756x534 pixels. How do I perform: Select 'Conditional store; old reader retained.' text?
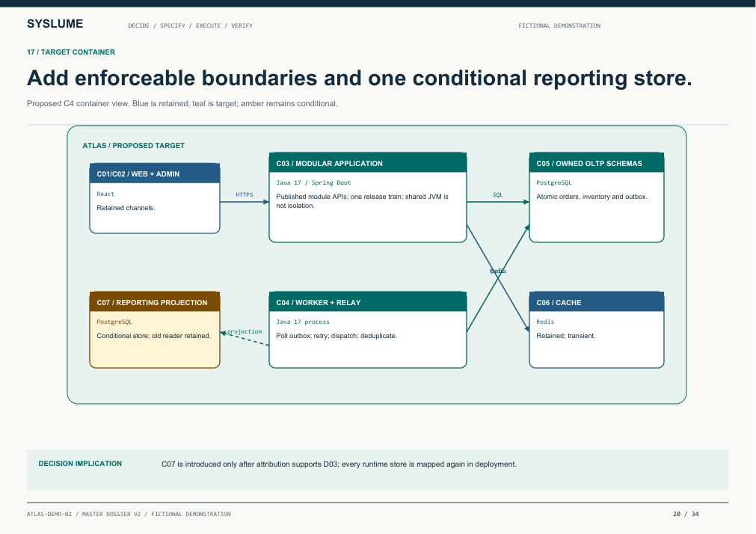tap(154, 336)
